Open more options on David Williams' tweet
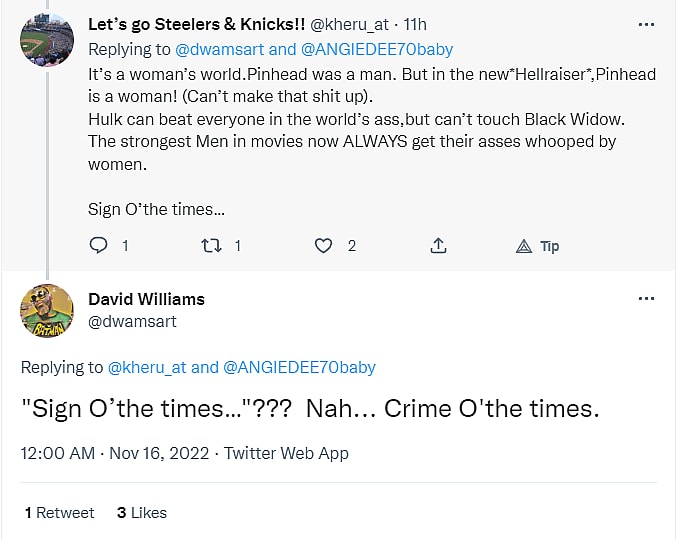This screenshot has width=682, height=540. [646, 298]
